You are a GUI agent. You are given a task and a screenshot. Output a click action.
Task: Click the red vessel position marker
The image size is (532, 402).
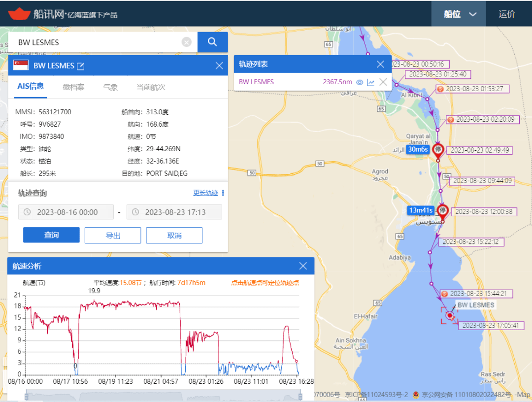[449, 315]
